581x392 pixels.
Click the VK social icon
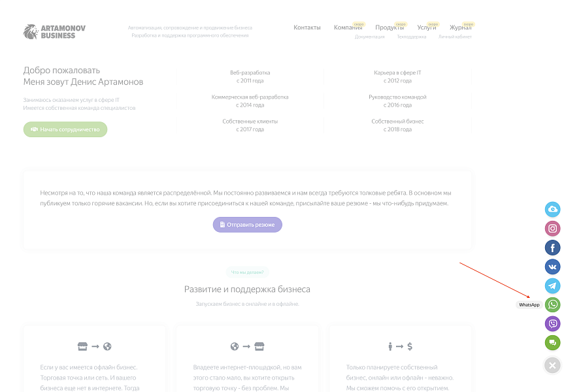click(552, 266)
